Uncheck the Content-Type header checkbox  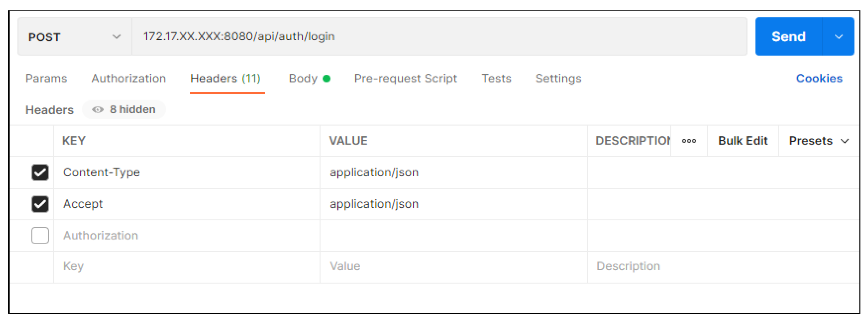pyautogui.click(x=40, y=172)
